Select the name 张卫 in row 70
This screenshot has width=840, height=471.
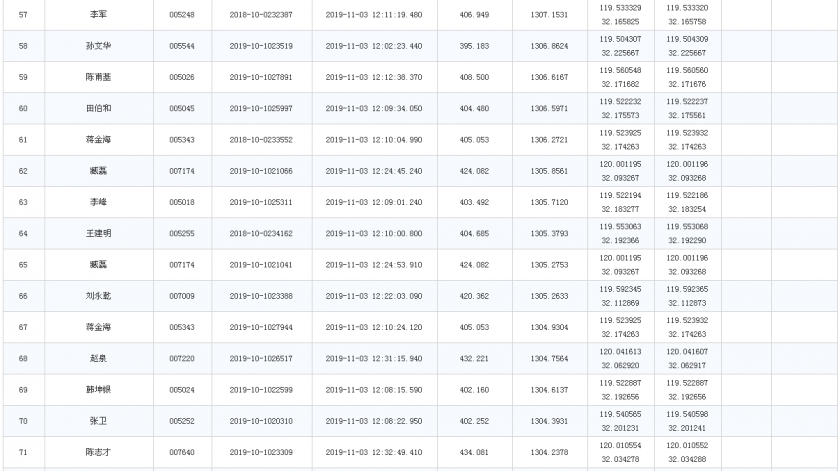[x=99, y=421]
